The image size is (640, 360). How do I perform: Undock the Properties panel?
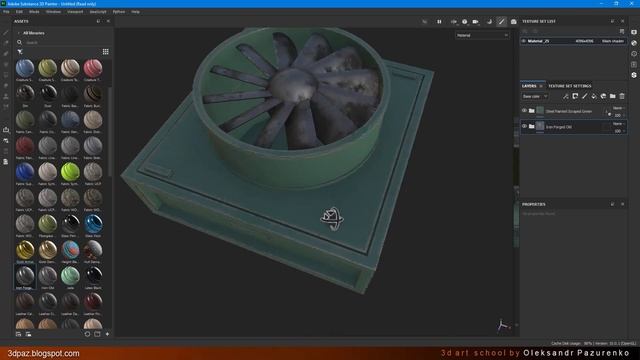(x=612, y=204)
